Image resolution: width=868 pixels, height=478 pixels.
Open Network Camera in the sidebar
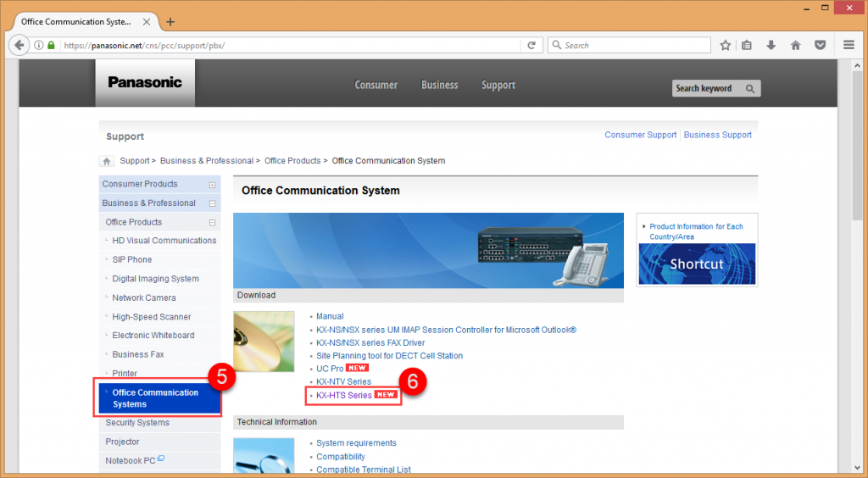tap(144, 297)
